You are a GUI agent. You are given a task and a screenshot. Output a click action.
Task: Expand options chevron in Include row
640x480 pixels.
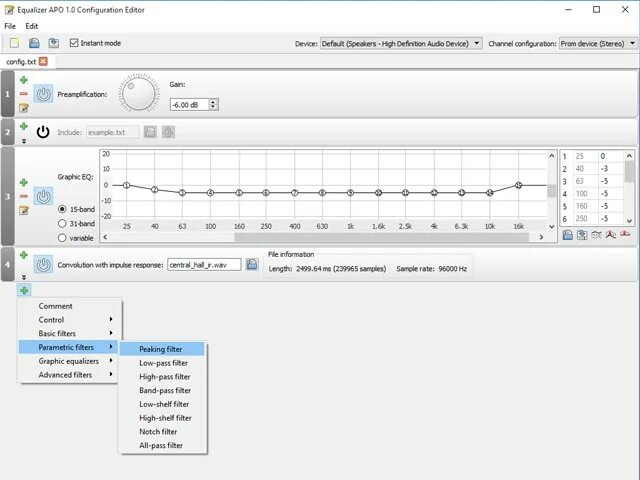point(24,141)
